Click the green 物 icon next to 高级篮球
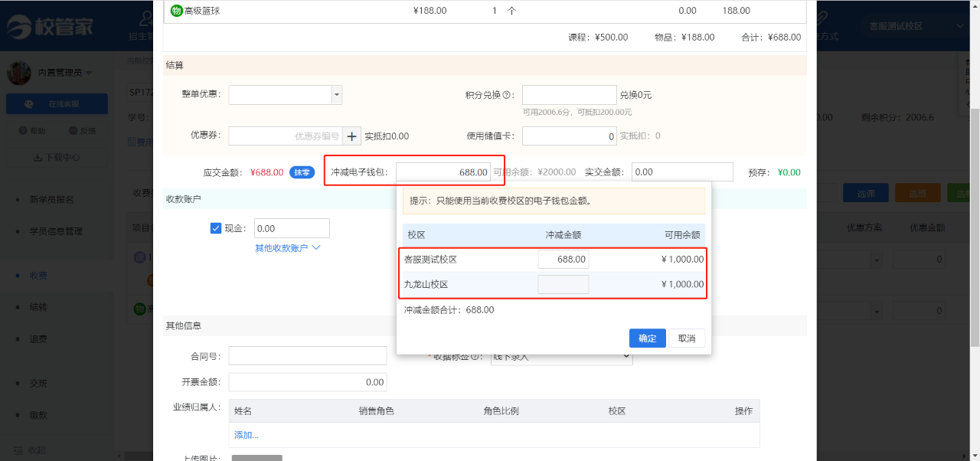 [x=177, y=11]
